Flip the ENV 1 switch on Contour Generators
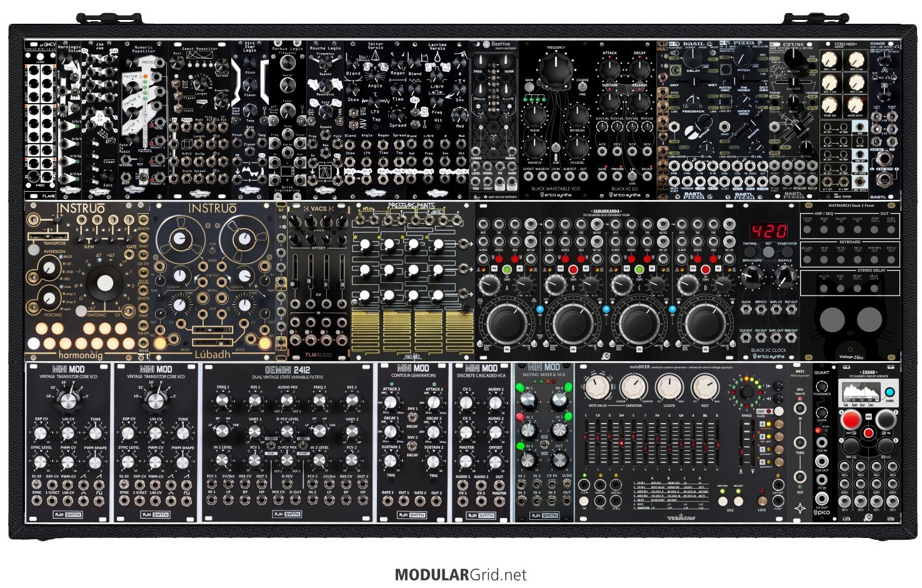The image size is (922, 588). click(x=413, y=417)
